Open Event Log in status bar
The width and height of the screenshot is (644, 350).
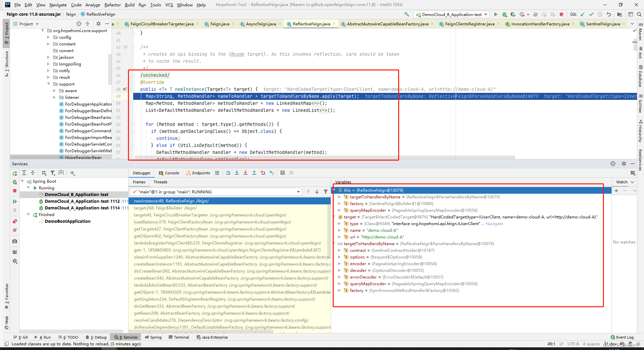(622, 337)
